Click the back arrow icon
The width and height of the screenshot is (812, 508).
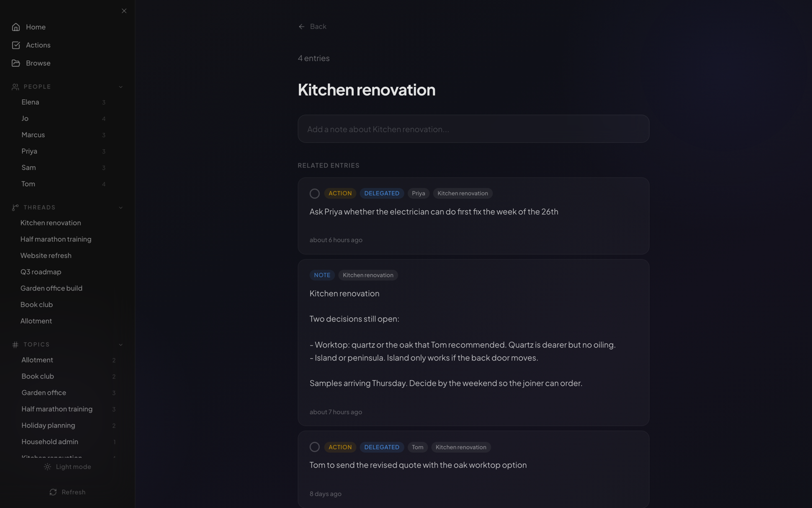click(x=301, y=26)
